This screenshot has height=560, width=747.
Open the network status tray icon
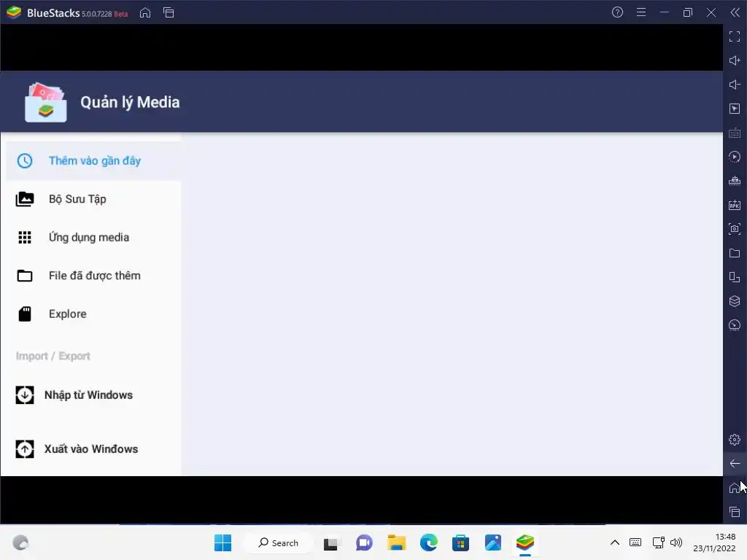(x=659, y=542)
